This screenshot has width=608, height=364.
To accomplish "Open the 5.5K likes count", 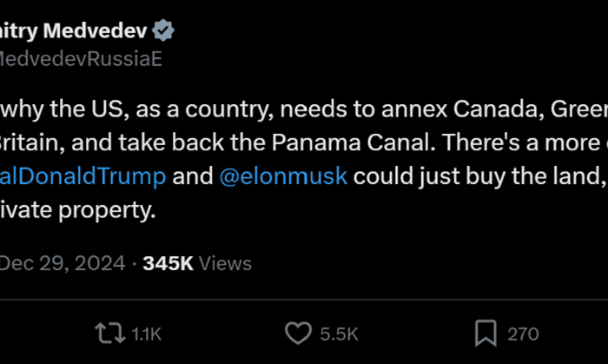I will coord(339,334).
